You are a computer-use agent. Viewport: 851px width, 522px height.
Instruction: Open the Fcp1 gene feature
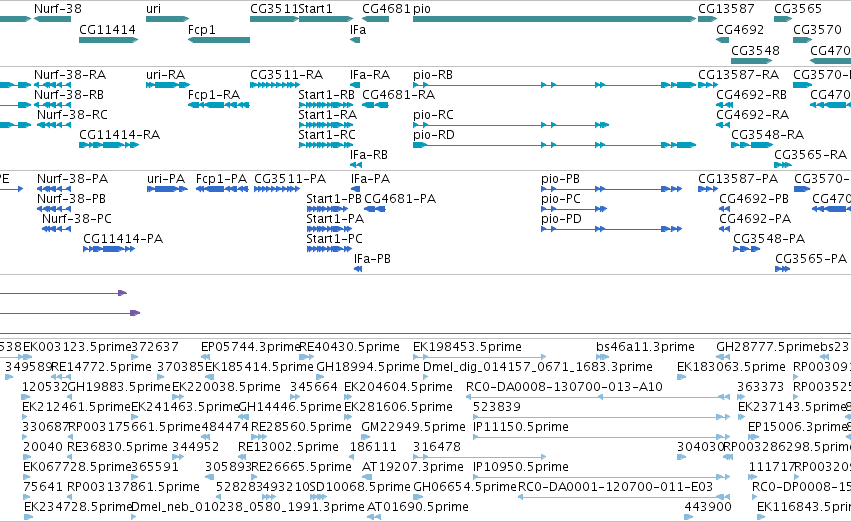point(219,40)
